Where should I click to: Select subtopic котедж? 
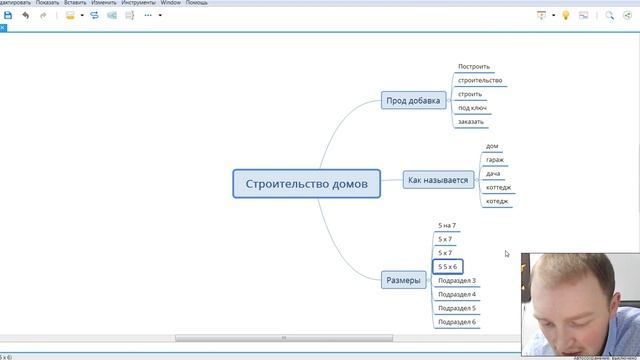pyautogui.click(x=497, y=201)
